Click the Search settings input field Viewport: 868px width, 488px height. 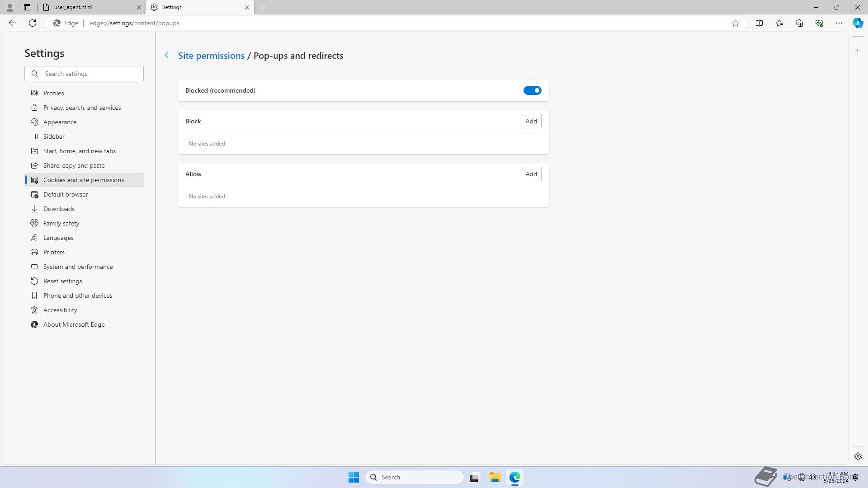pos(90,74)
